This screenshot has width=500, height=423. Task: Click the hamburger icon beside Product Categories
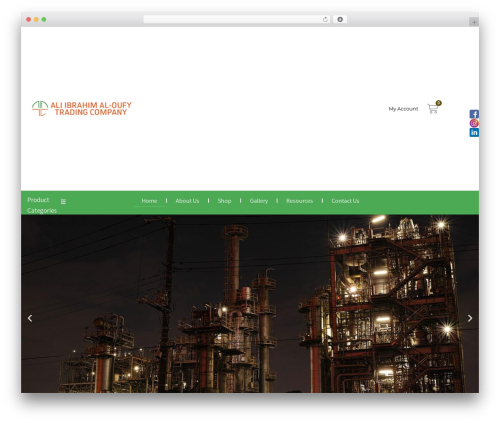click(63, 202)
